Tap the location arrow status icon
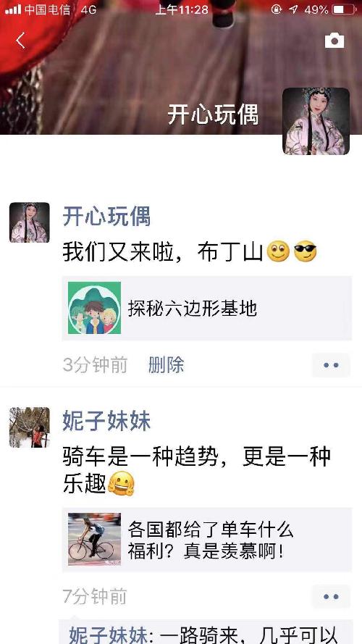The width and height of the screenshot is (362, 644). (x=293, y=9)
